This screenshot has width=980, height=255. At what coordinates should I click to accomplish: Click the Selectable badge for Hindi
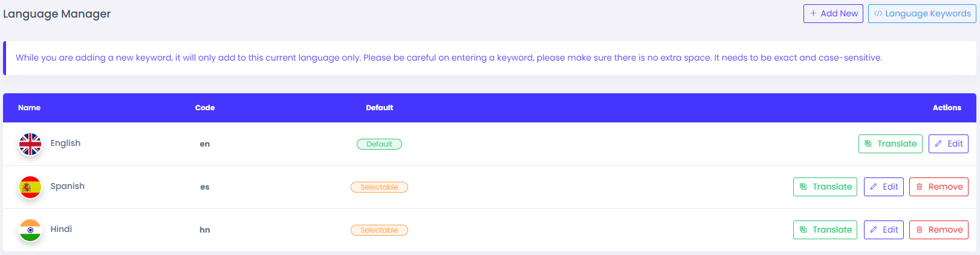pos(379,230)
